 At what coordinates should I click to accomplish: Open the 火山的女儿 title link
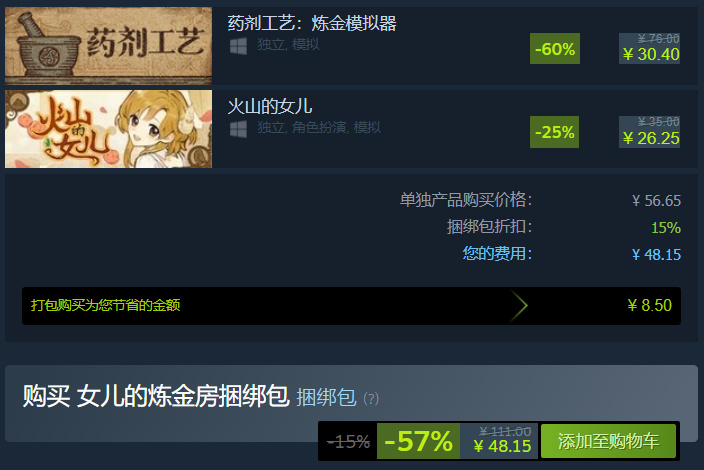(270, 106)
